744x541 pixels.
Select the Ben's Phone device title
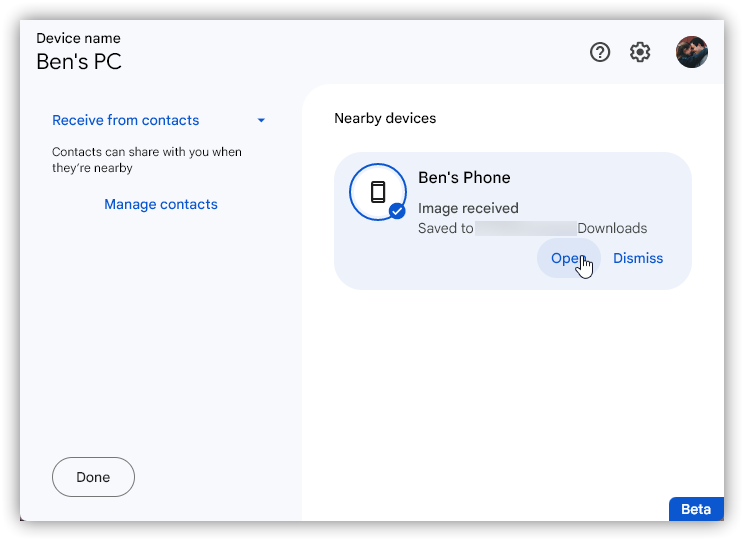coord(464,177)
